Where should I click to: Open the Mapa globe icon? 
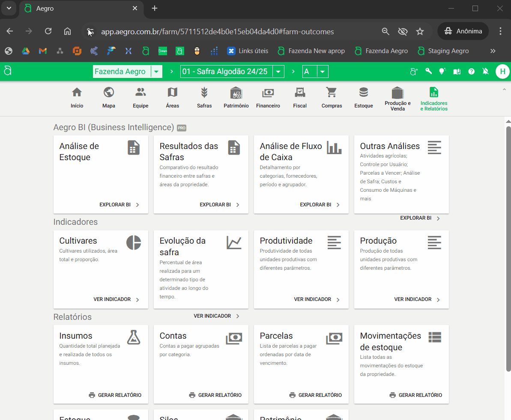[109, 92]
